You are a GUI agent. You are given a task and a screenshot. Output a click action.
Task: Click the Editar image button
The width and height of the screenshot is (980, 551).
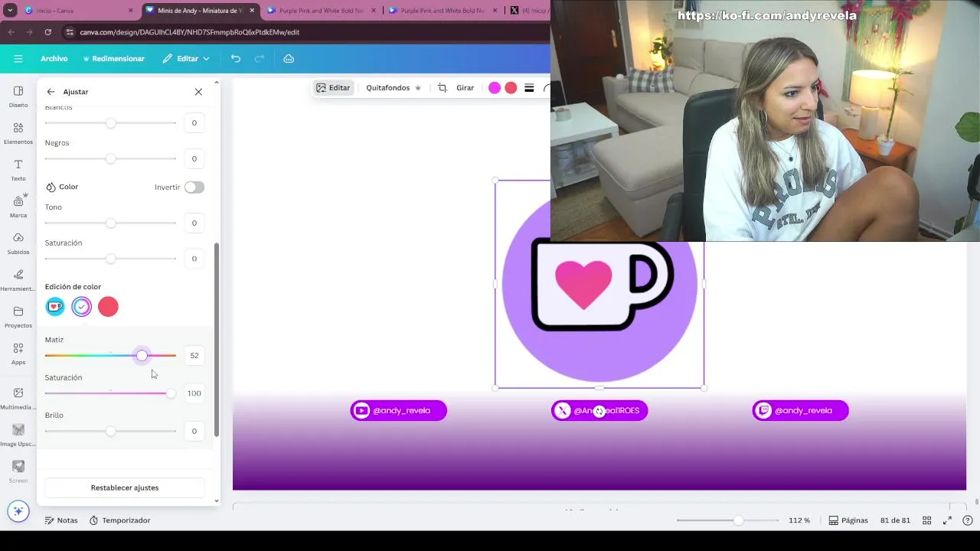pos(333,88)
